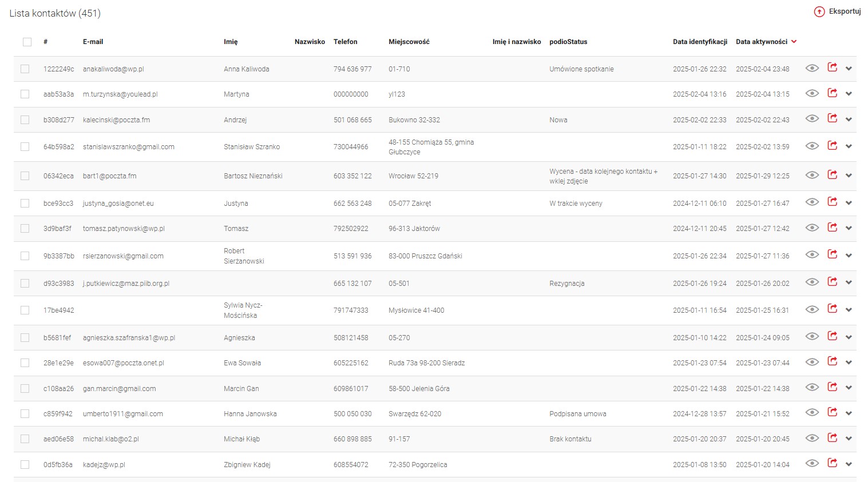
Task: Click the share icon in Martyna's row
Action: (x=833, y=93)
